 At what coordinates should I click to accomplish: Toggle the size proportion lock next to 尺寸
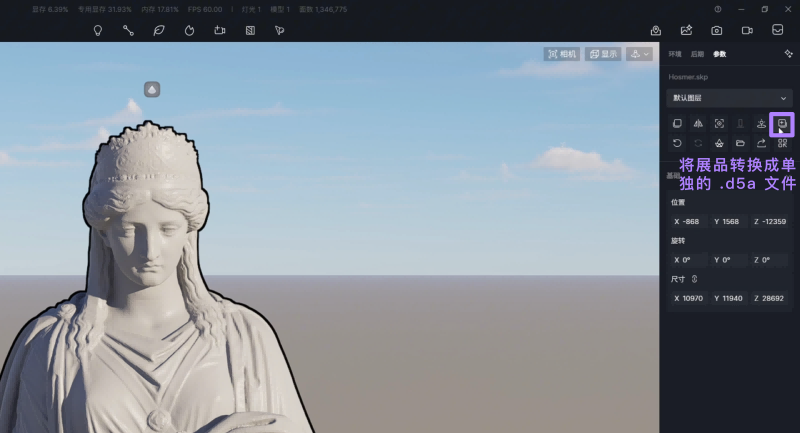tap(695, 279)
